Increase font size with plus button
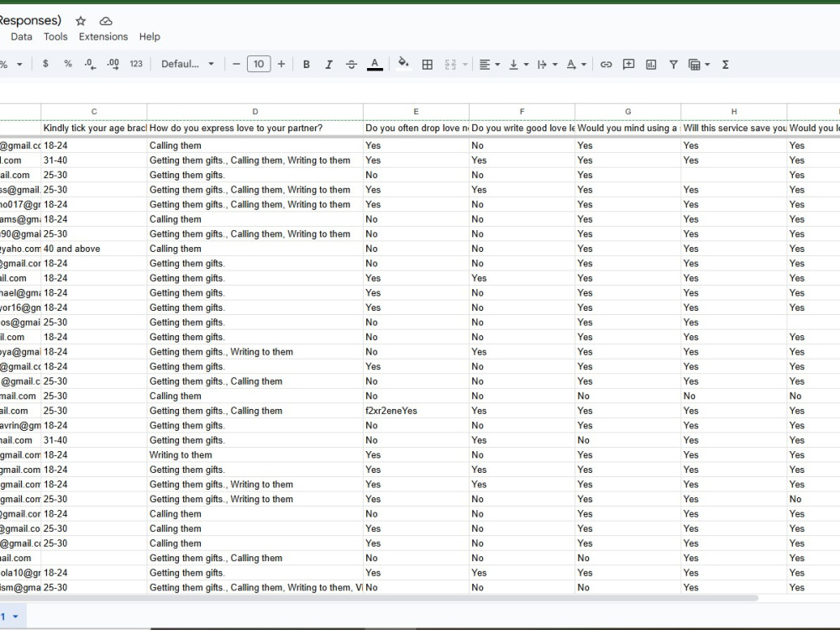840x630 pixels. coord(281,64)
